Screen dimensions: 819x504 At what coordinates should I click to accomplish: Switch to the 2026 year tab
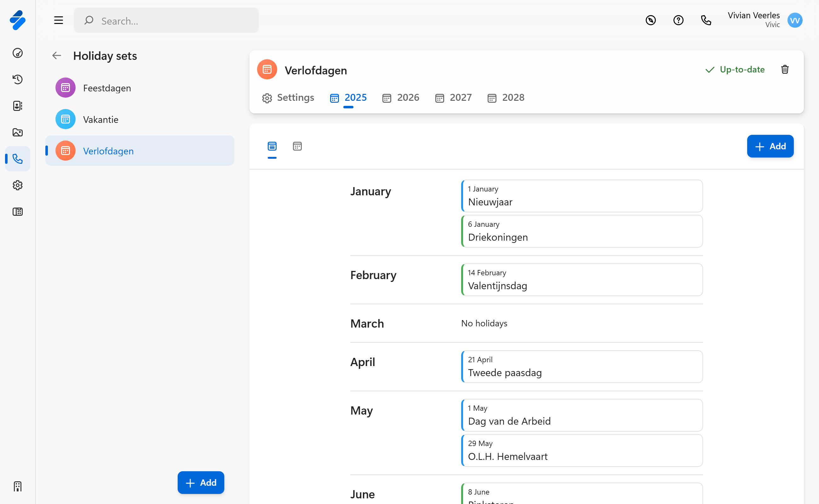coord(401,98)
